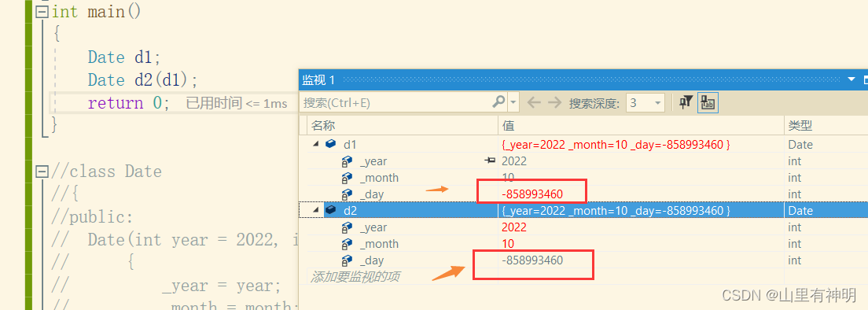Click the Date type cell of d1

tap(800, 145)
